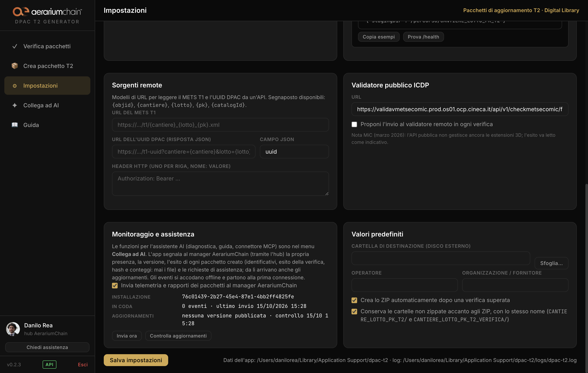Click Copia esempi
This screenshot has width=588, height=373.
(379, 37)
